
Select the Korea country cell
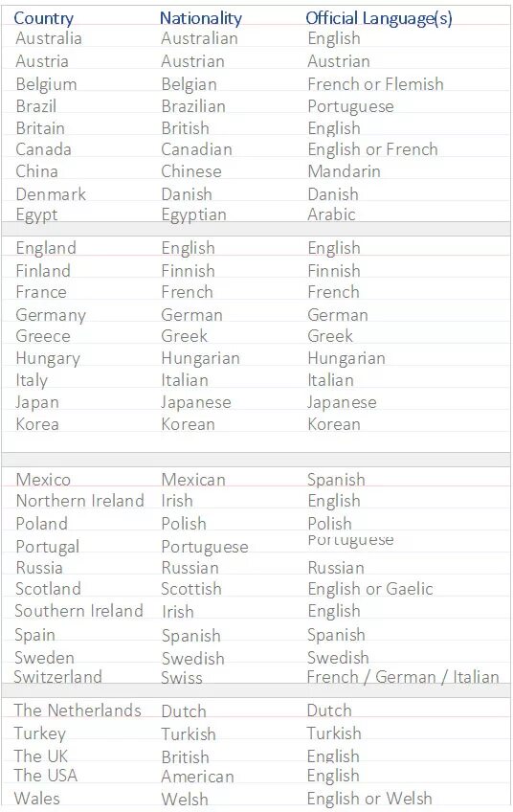pos(37,424)
